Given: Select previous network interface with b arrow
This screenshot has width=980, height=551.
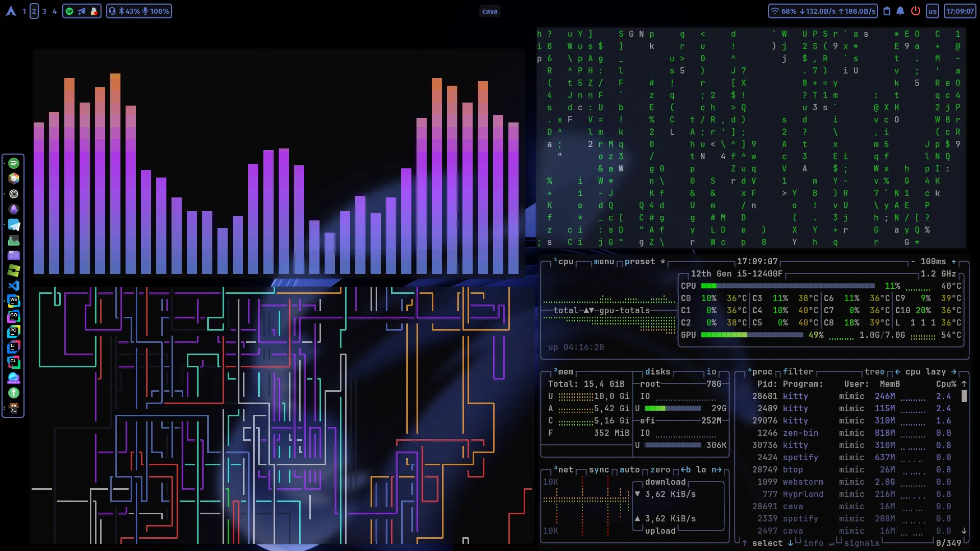Looking at the screenshot, I should pos(685,470).
